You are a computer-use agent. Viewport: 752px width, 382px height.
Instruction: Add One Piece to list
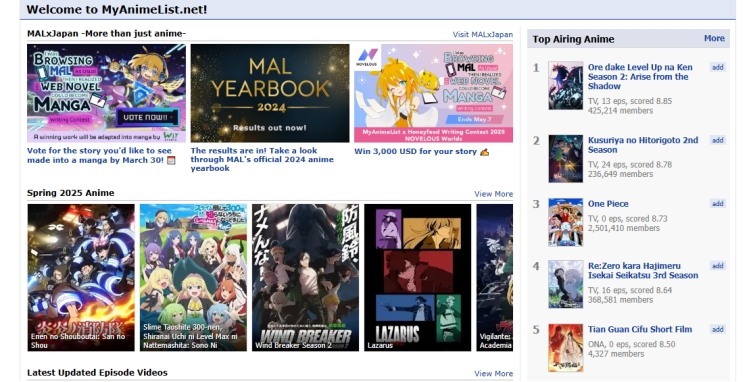click(717, 204)
